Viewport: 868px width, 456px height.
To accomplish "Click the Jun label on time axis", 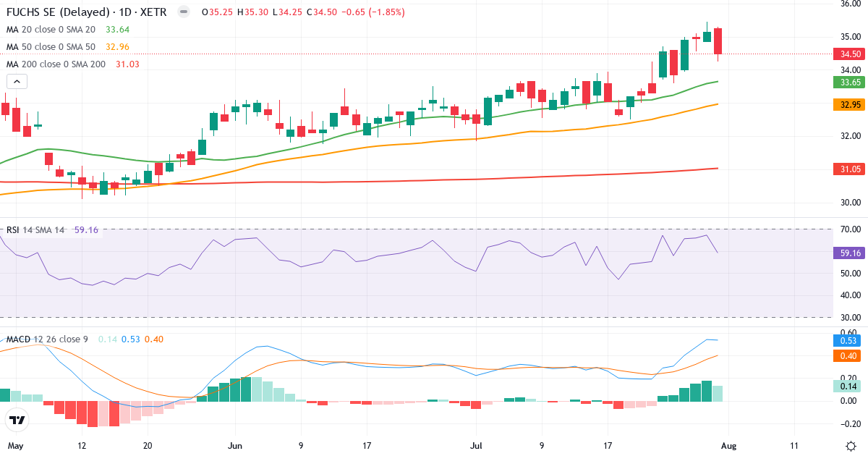I will (x=236, y=446).
